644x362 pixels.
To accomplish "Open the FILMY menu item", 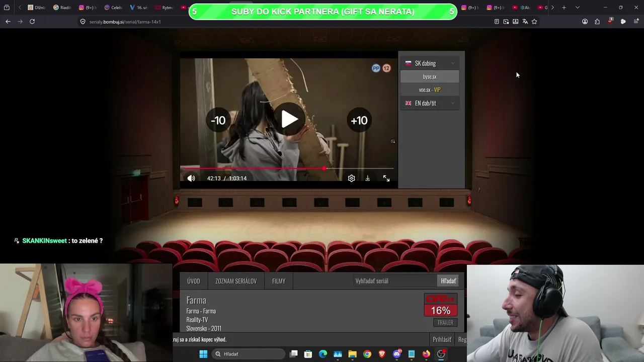I will point(279,281).
